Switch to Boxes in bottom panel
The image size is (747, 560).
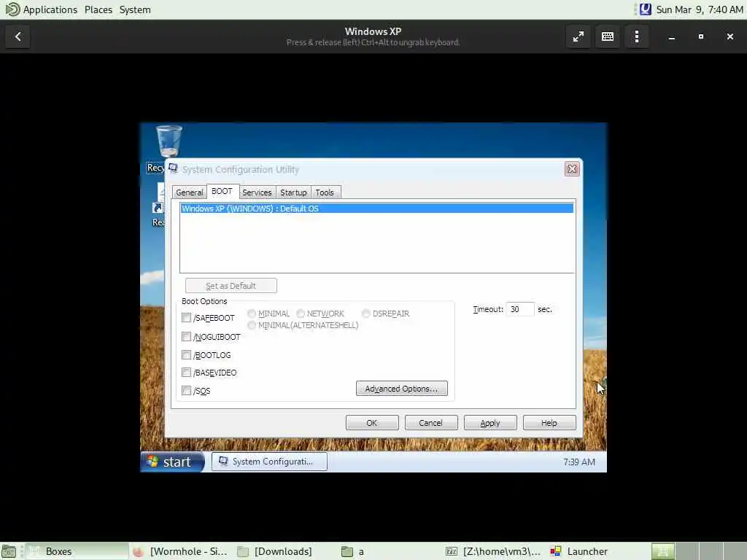coord(77,551)
